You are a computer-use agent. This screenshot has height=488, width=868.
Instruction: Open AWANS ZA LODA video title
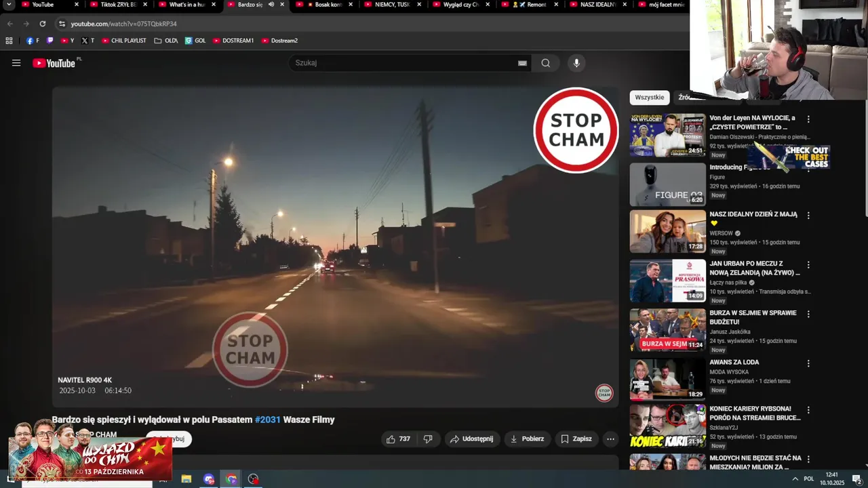click(x=734, y=363)
